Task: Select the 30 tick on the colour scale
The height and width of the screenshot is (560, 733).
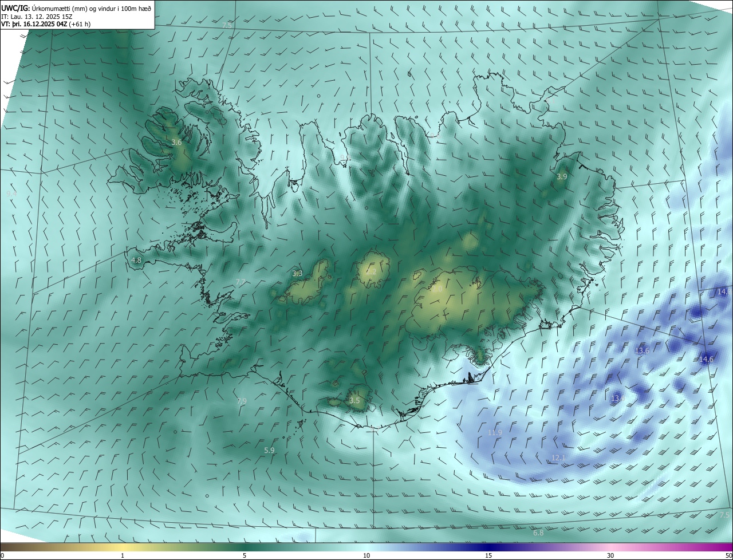Action: [x=610, y=556]
